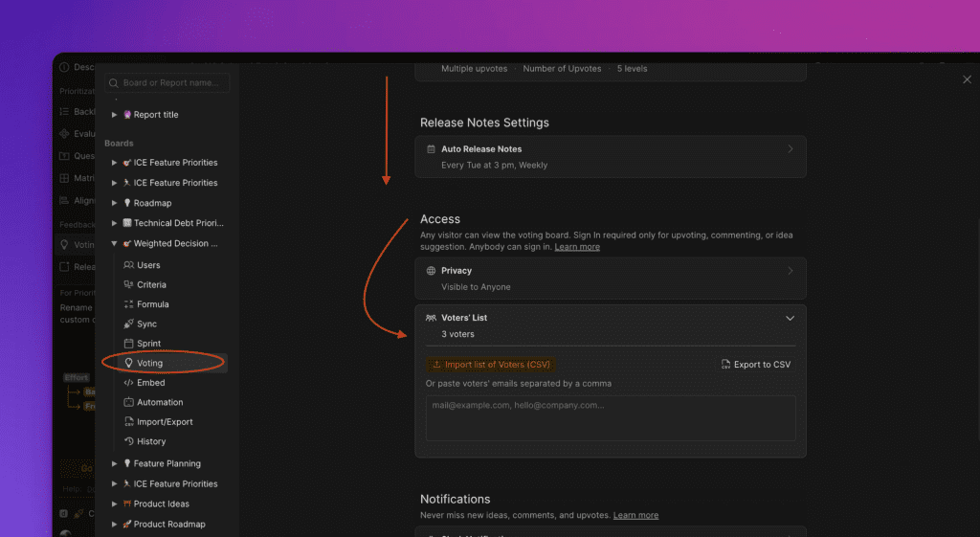Screen dimensions: 980x537
Task: Open the Embed code section
Action: [x=150, y=383]
